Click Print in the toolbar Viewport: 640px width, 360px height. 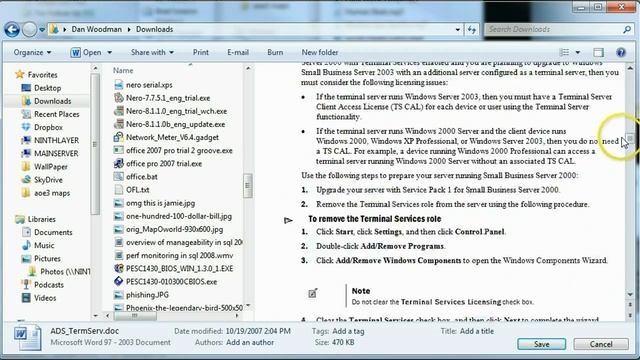tap(200, 52)
